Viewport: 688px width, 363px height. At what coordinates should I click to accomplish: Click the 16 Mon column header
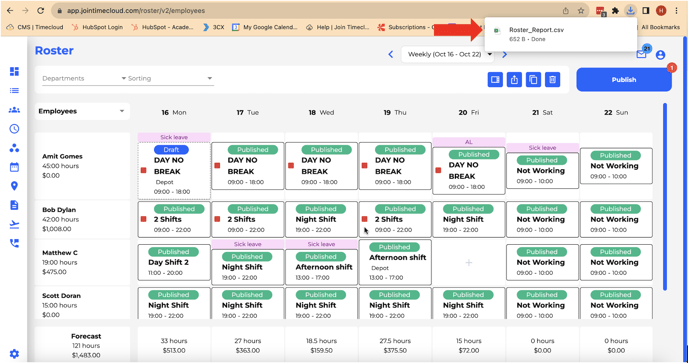[174, 112]
